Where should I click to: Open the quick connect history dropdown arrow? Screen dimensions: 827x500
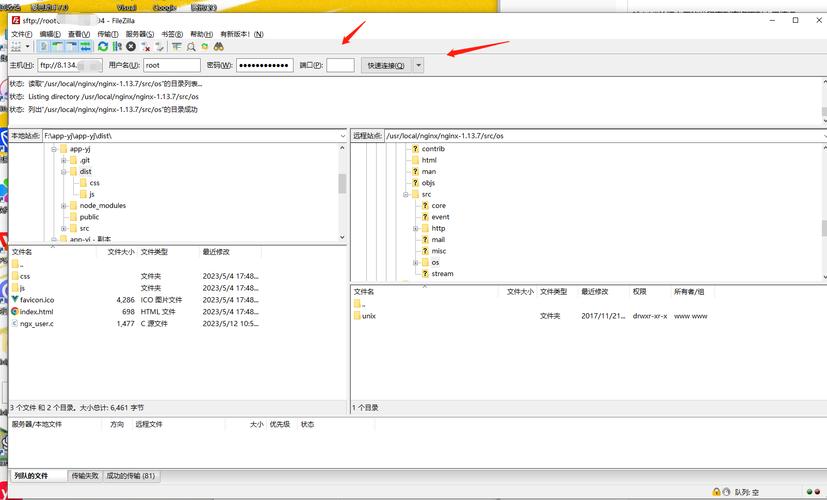pyautogui.click(x=418, y=65)
